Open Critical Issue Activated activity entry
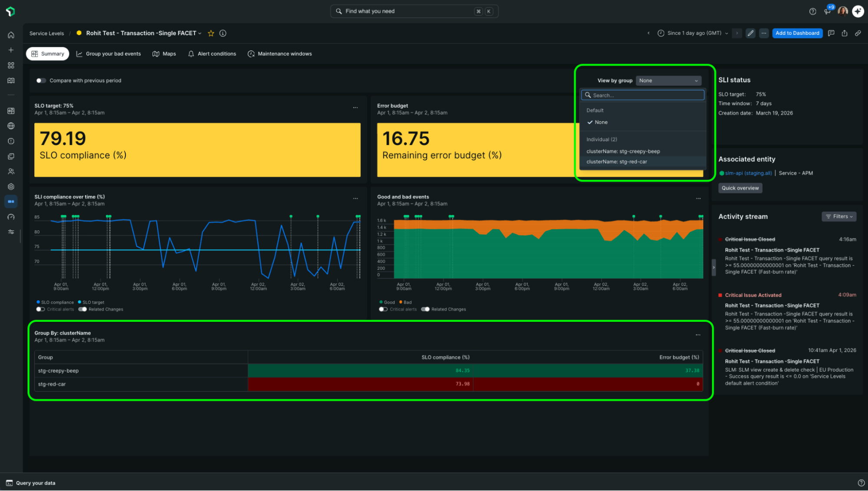The height and width of the screenshot is (491, 868). 788,312
